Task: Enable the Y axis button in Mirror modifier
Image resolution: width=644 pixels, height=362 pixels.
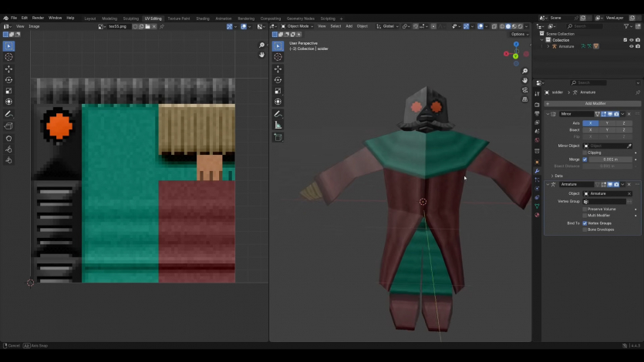Action: click(606, 123)
